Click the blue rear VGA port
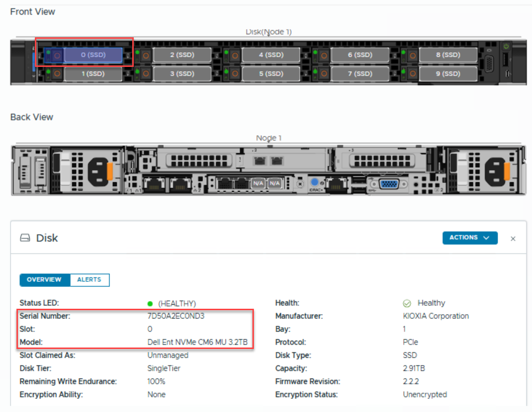Viewport: 532px width, 412px height. point(387,184)
